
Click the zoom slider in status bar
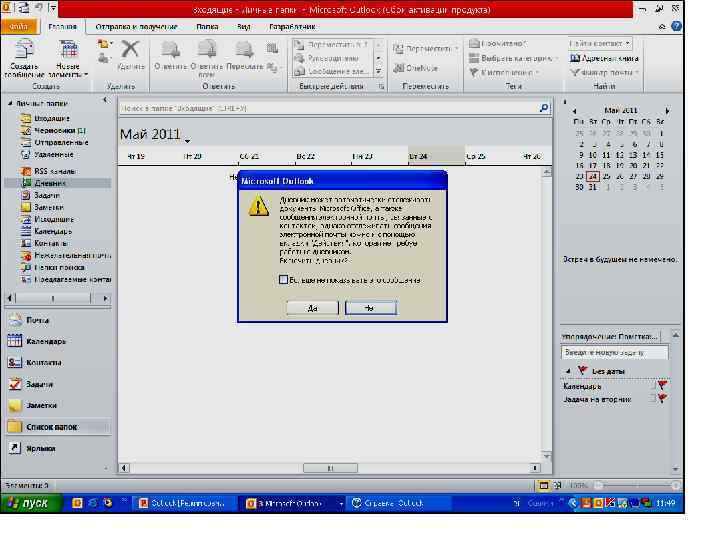click(x=636, y=485)
